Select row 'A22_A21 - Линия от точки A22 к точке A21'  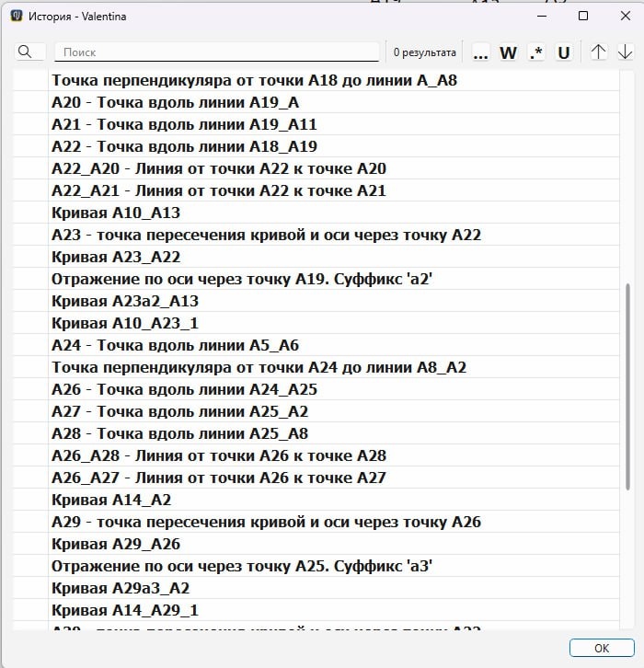[316, 190]
